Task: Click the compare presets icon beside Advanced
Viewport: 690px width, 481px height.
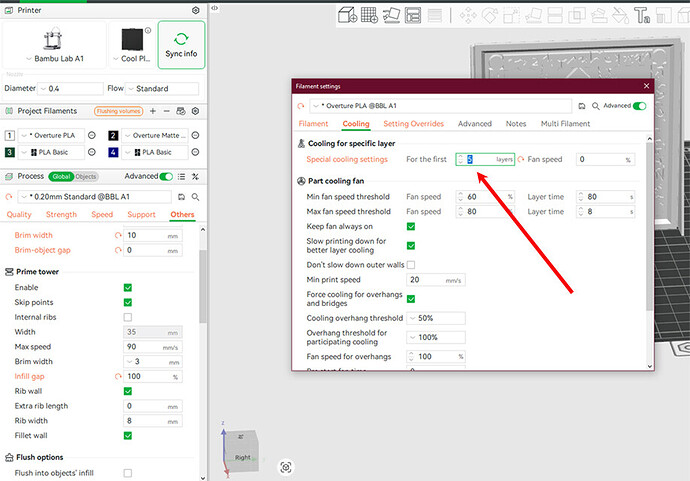Action: 181,176
